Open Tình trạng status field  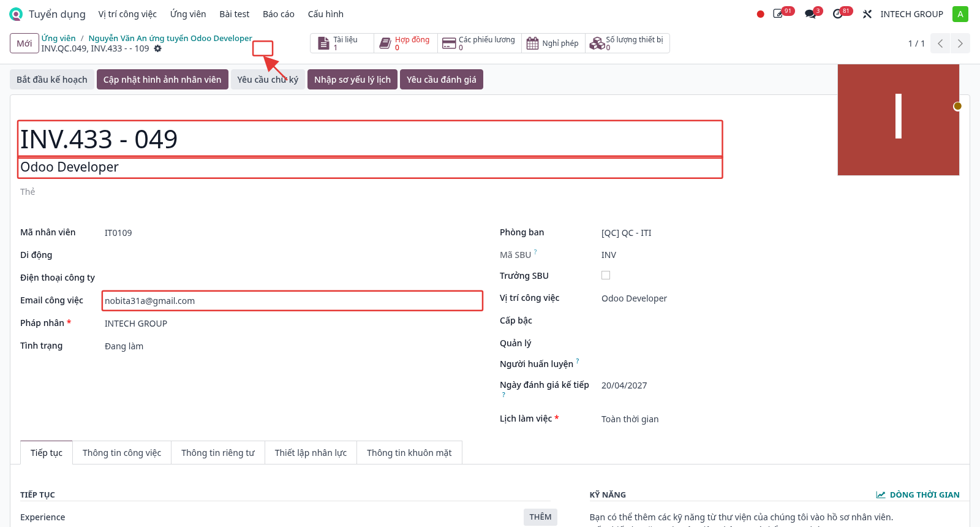(x=293, y=346)
